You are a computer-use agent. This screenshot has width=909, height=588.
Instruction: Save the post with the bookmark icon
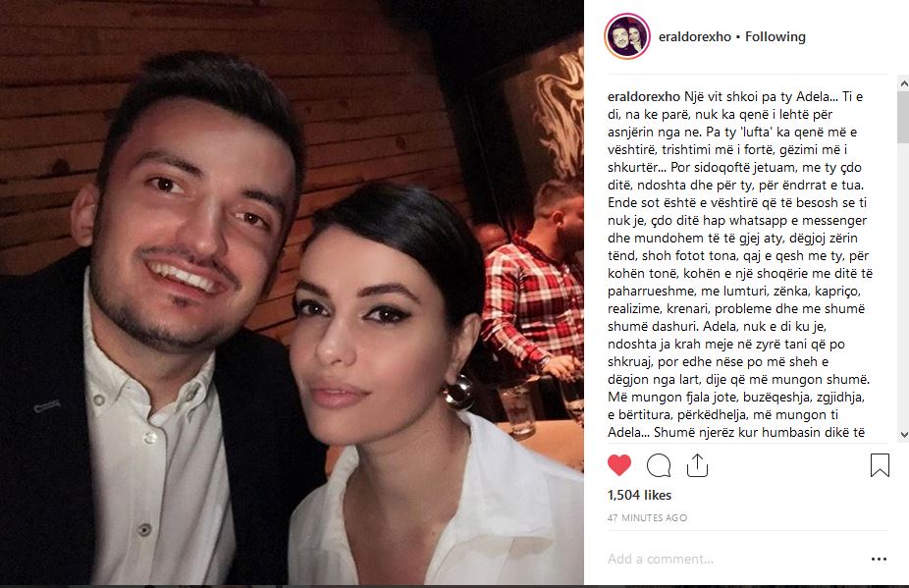pyautogui.click(x=880, y=465)
